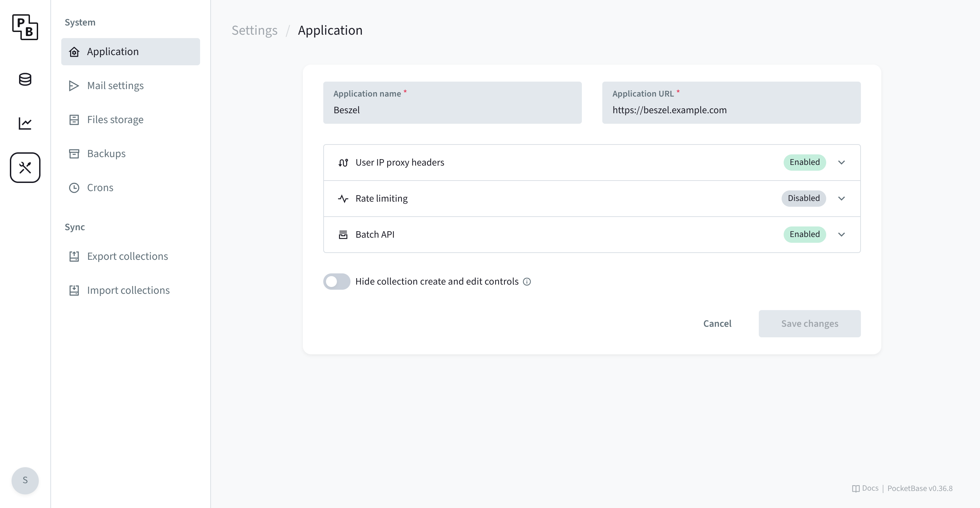Click the Rate limiting pulse icon
Image resolution: width=980 pixels, height=508 pixels.
(x=343, y=199)
